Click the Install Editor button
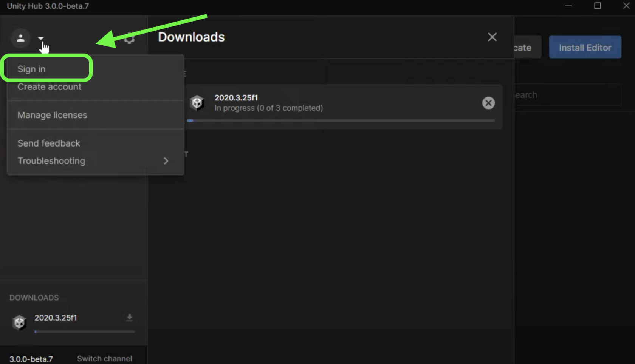Screen dimensions: 635x364 585,47
